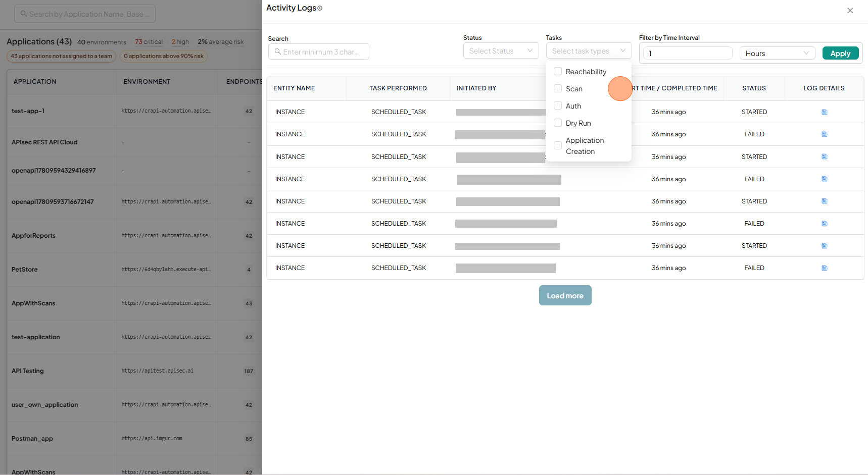Image resolution: width=868 pixels, height=475 pixels.
Task: Click the Load more button
Action: pyautogui.click(x=565, y=295)
